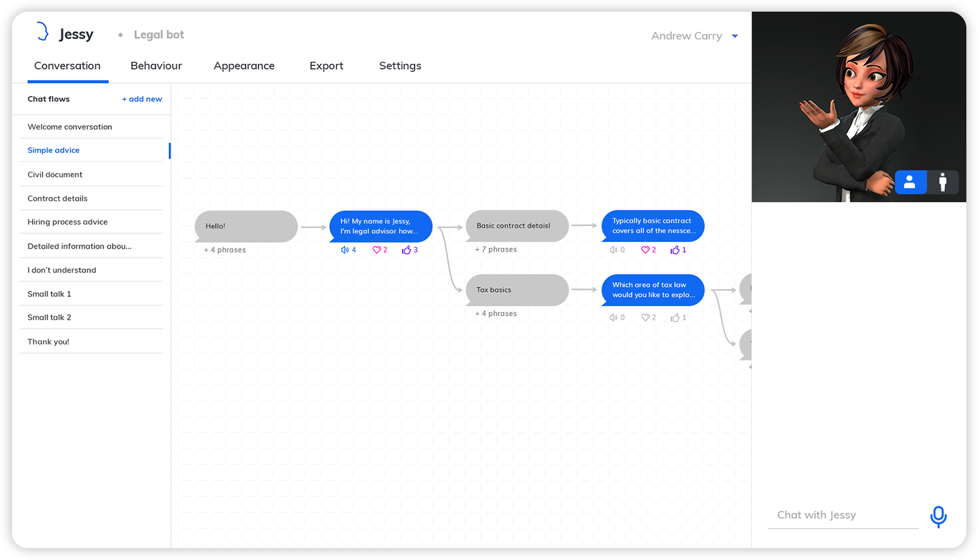Switch to the Appearance tab

[244, 66]
